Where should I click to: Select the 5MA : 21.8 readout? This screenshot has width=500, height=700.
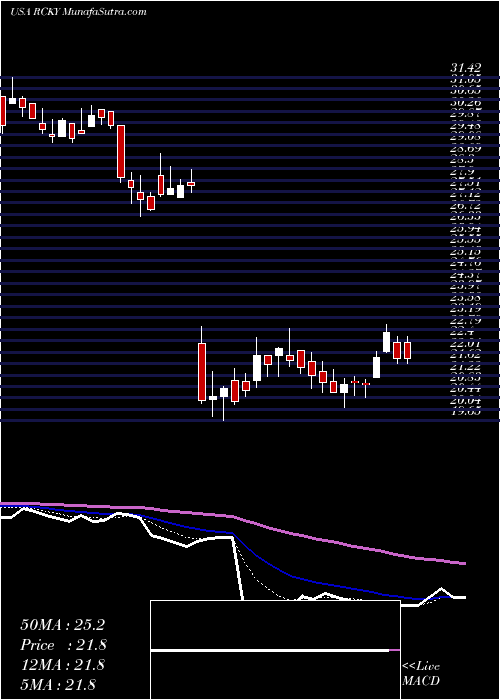click(x=58, y=685)
